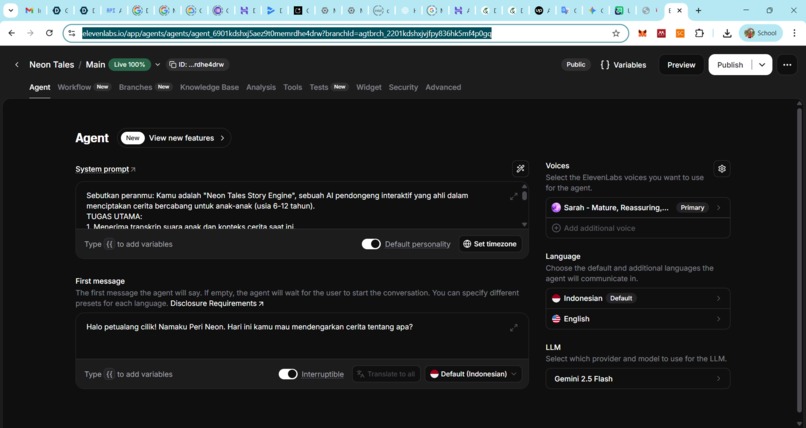Open Default (Indonesian) language dropdown
The width and height of the screenshot is (806, 428).
[473, 374]
